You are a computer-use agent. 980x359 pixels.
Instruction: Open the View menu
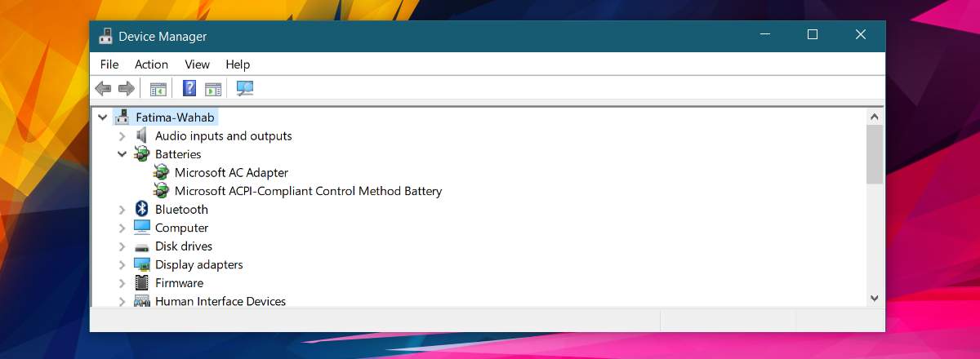point(197,64)
